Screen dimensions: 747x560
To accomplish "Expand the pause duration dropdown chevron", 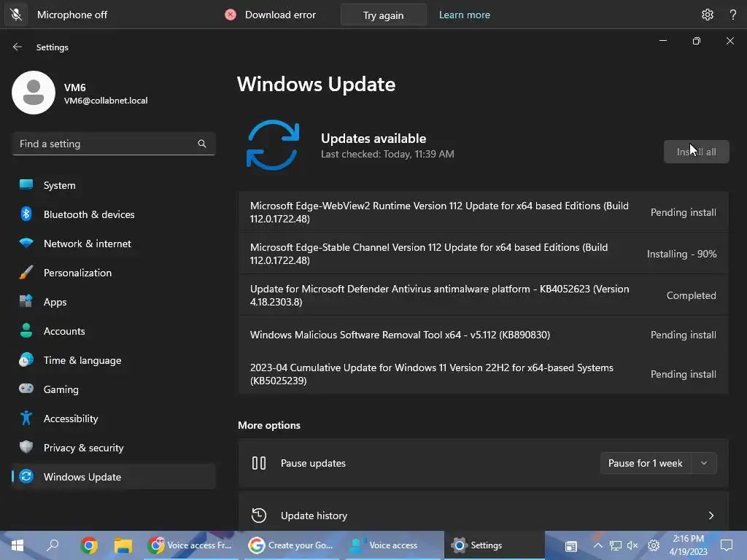I will 704,463.
